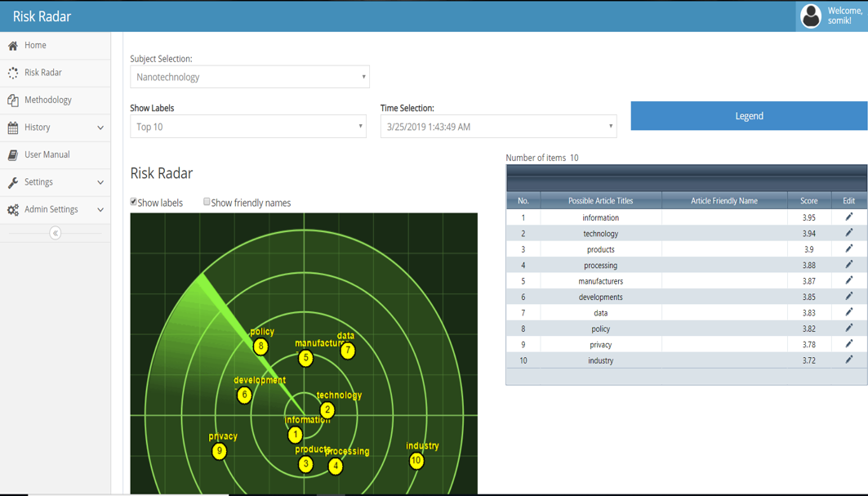Click the Settings wrench icon
Image resolution: width=868 pixels, height=496 pixels.
[13, 182]
